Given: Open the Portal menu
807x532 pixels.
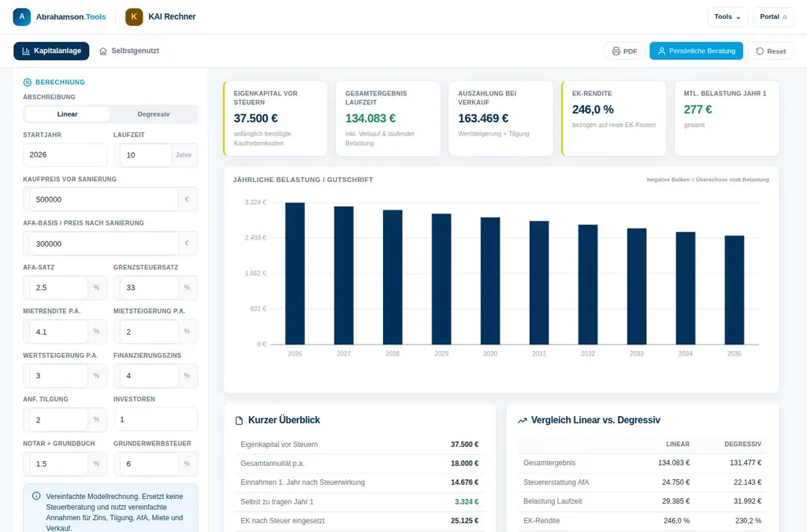Looking at the screenshot, I should (x=773, y=17).
